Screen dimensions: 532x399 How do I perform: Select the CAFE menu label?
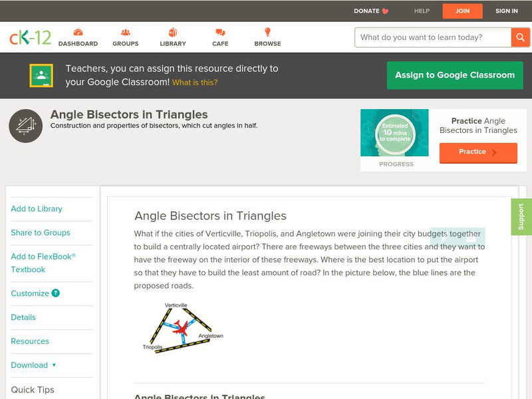click(x=220, y=44)
